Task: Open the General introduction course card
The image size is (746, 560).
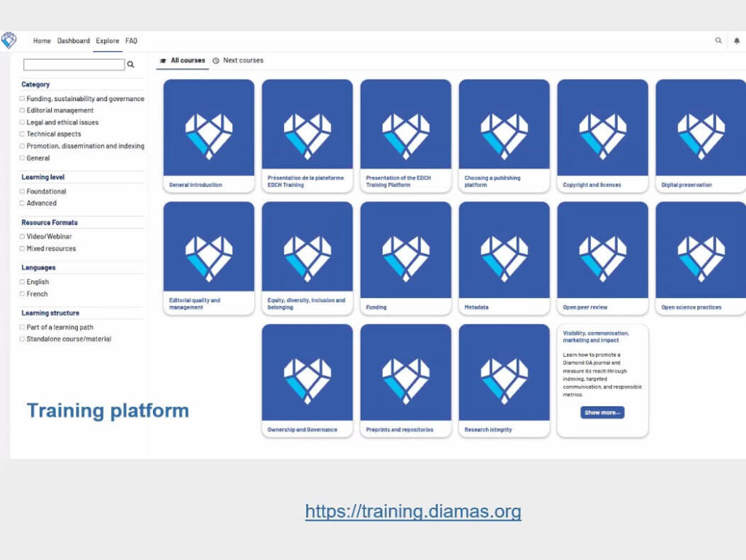Action: [209, 135]
